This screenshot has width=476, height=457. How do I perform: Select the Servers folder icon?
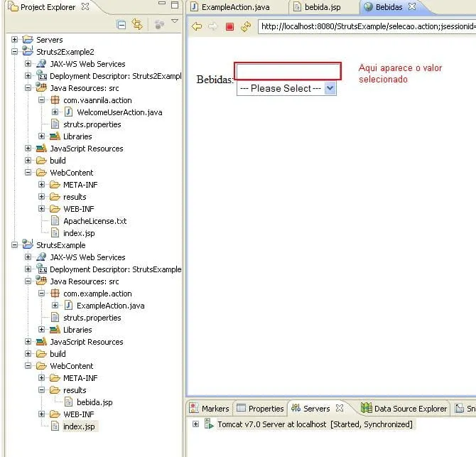28,40
